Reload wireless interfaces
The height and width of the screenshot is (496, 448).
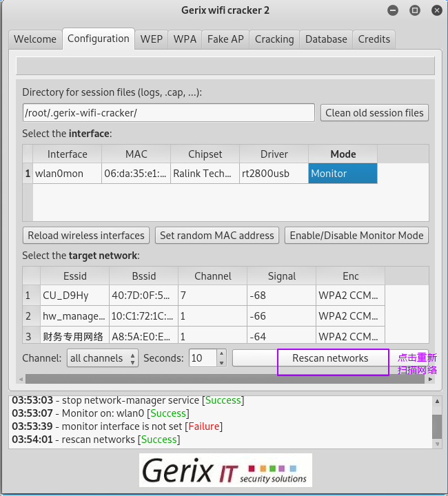tap(86, 236)
